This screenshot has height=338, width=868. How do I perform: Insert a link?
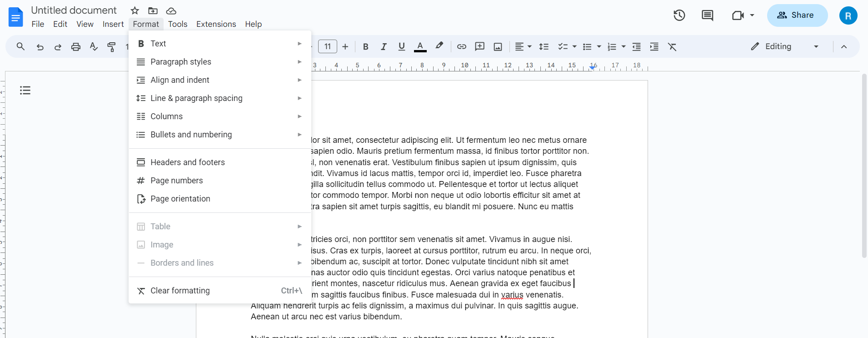click(462, 46)
